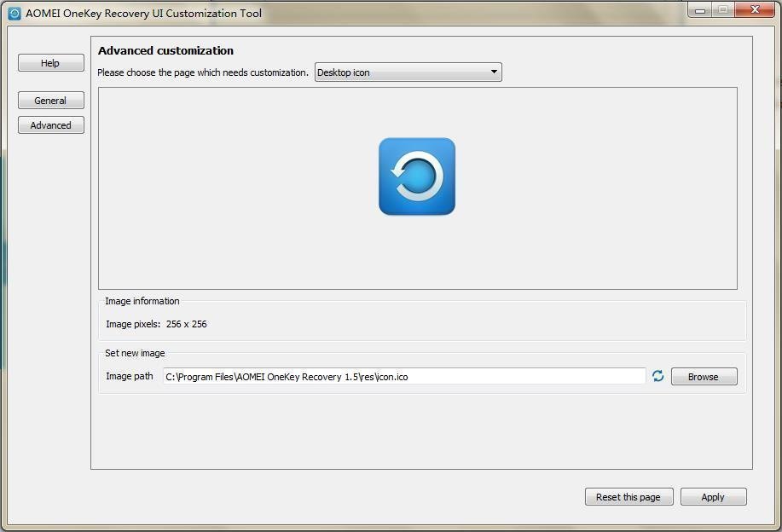Click the "Advanced customization" heading
Image resolution: width=782 pixels, height=532 pixels.
[165, 51]
